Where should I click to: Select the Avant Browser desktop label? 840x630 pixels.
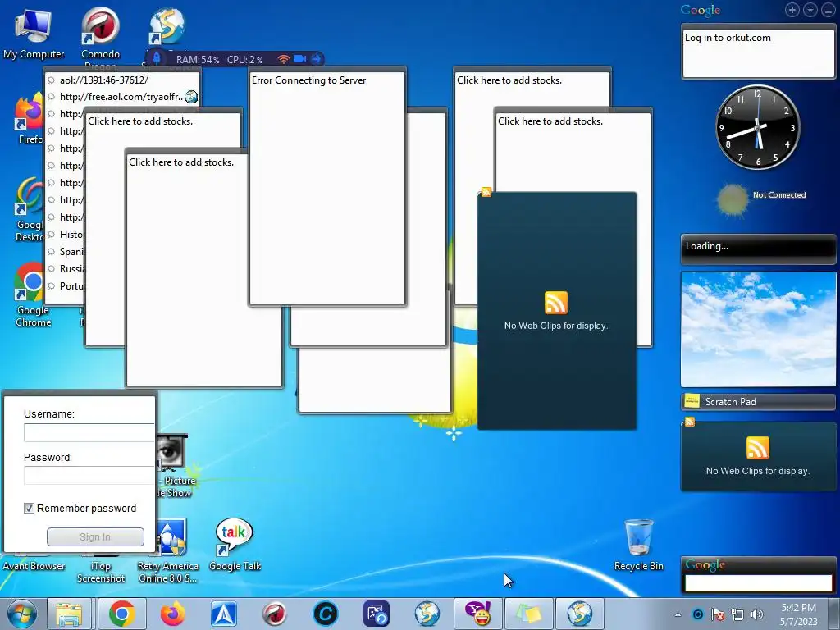click(34, 566)
